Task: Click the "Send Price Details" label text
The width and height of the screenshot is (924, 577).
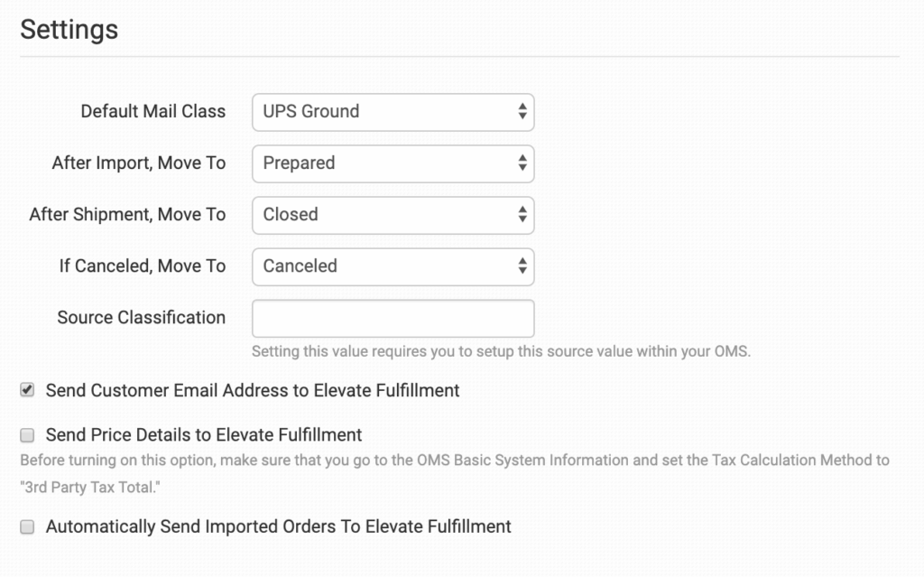Action: tap(204, 435)
